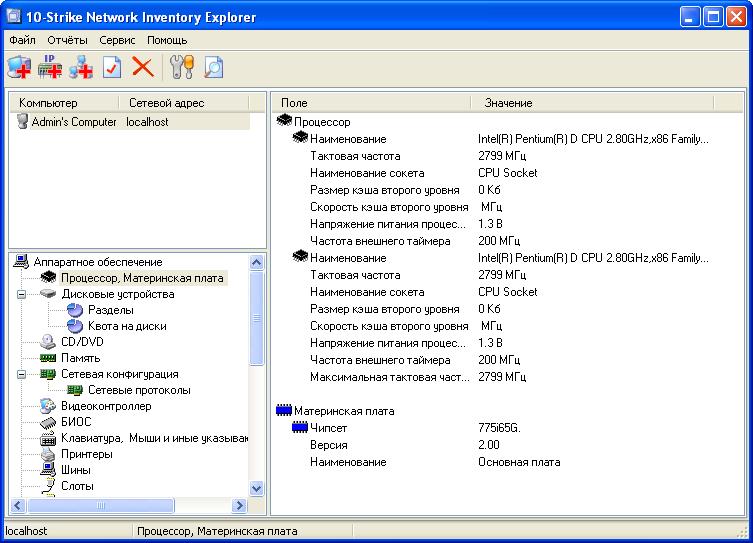Click the БИОС chip icon

[48, 422]
